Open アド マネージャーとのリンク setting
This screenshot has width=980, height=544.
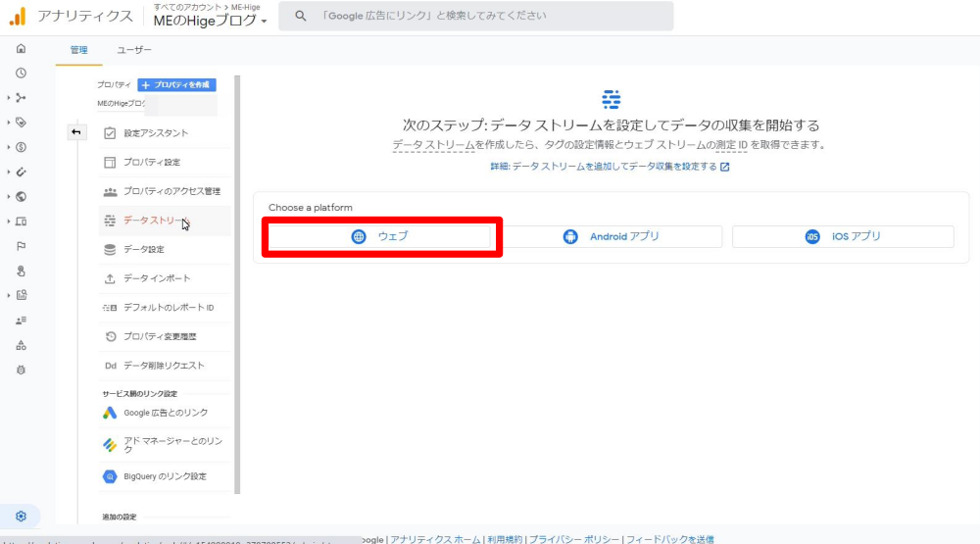165,445
